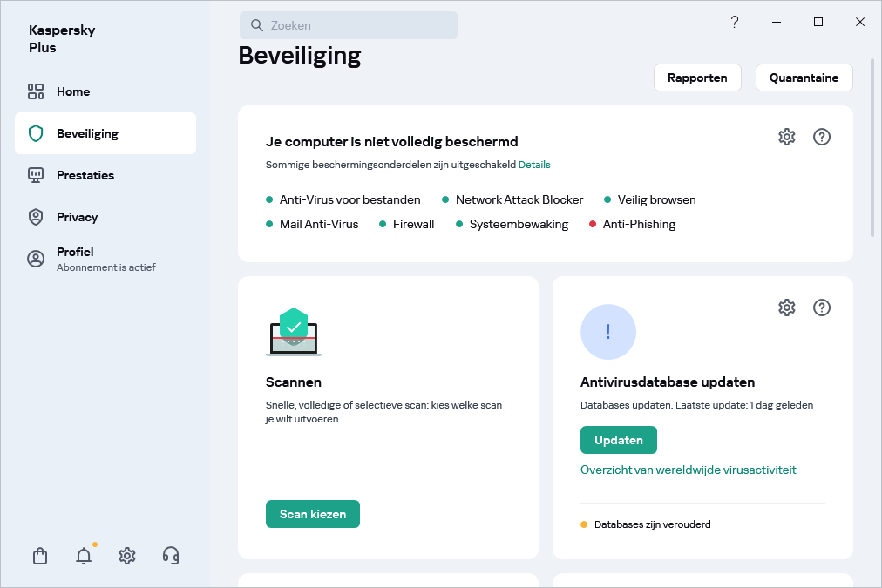This screenshot has height=588, width=882.
Task: Open the wereldwijde virusactiviteit overview
Action: click(688, 469)
